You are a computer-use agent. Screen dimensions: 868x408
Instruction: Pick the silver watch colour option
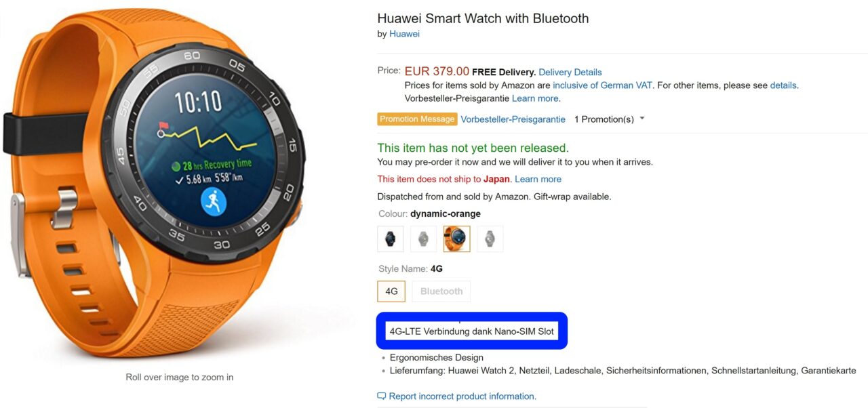click(490, 239)
